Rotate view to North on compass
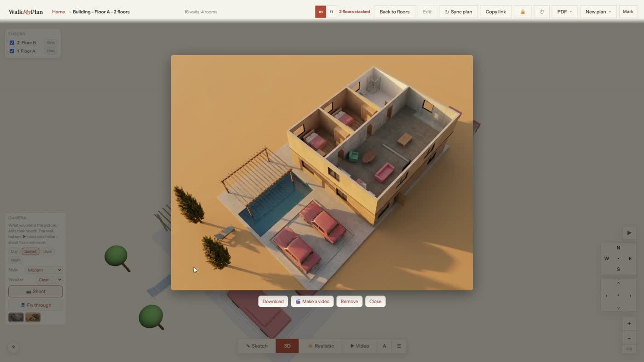 618,248
